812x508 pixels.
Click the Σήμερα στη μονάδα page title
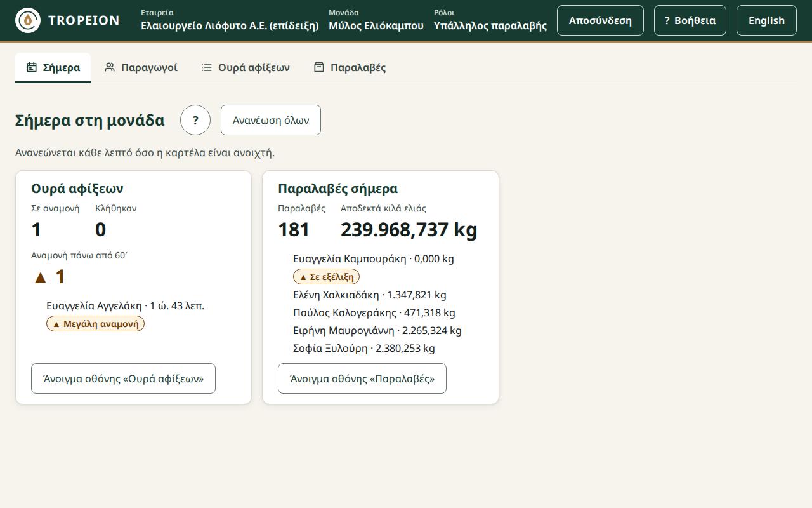pos(90,120)
